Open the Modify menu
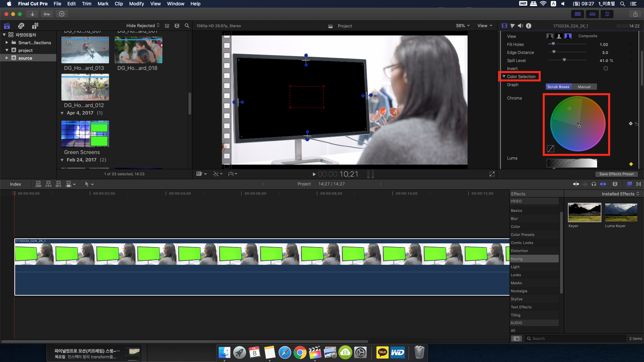The height and width of the screenshot is (362, 644). tap(137, 4)
